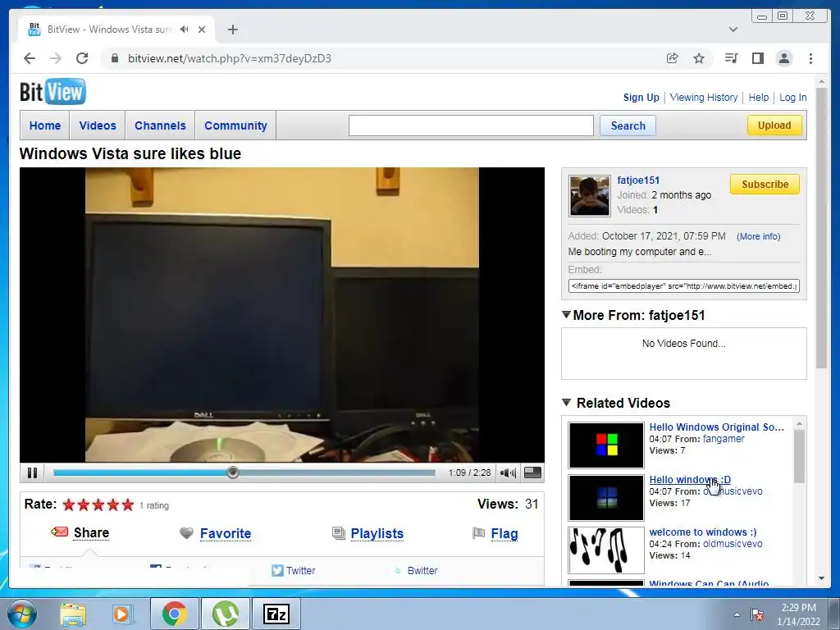Open the music notes thumbnail

click(x=606, y=550)
